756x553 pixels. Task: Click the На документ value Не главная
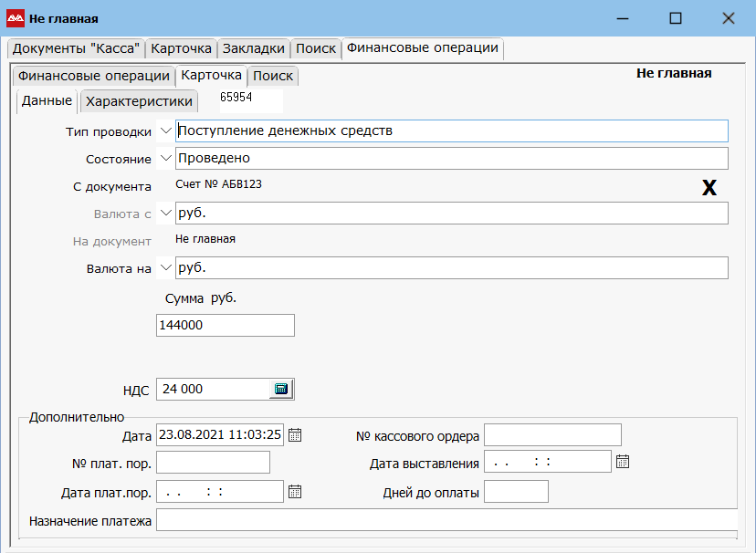point(205,239)
